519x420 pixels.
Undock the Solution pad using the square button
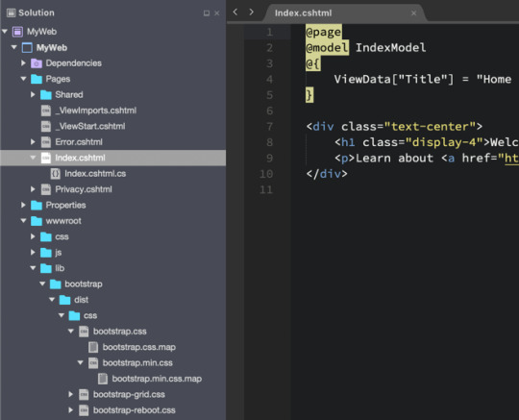point(207,13)
